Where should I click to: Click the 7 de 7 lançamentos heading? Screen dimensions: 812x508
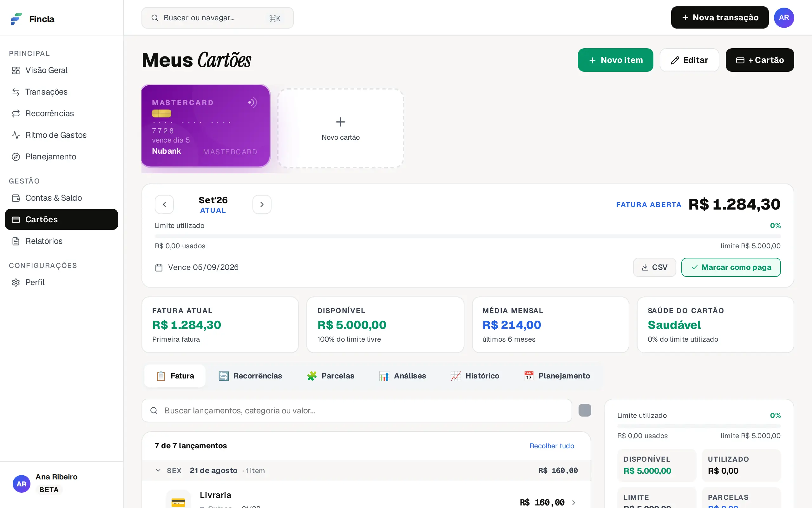coord(191,446)
